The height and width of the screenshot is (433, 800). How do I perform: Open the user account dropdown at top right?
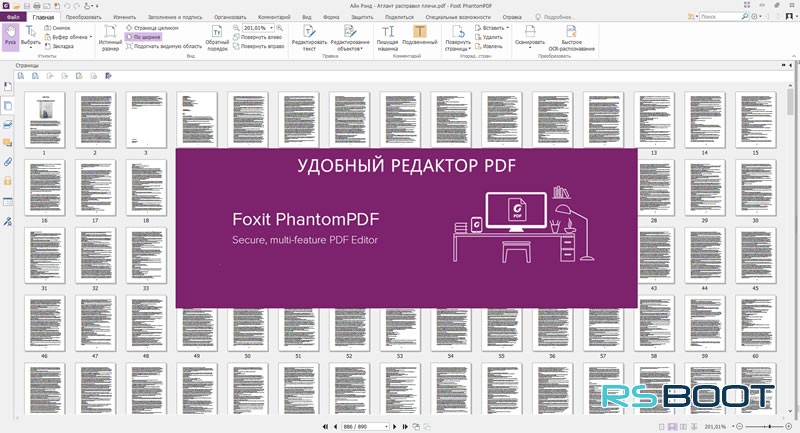[790, 17]
